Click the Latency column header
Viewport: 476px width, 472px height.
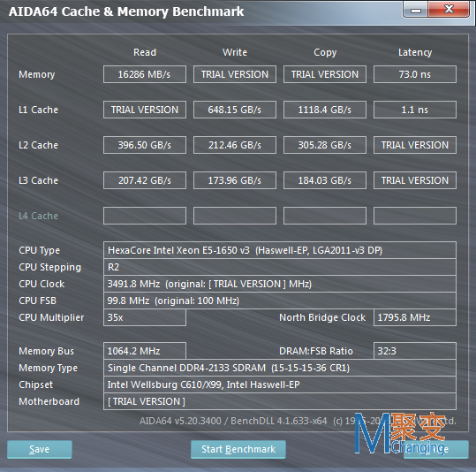pos(415,52)
